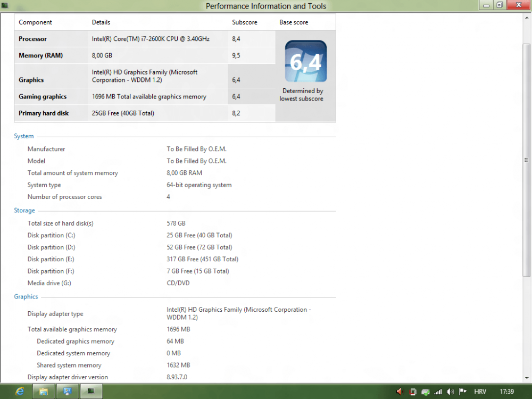
Task: Select the Gaming graphics row label
Action: [43, 96]
